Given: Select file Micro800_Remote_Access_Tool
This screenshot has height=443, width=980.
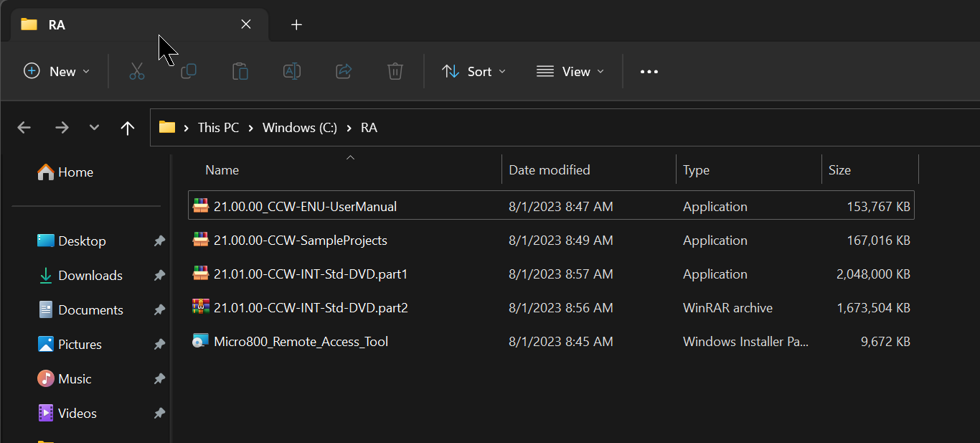Looking at the screenshot, I should coord(551,341).
